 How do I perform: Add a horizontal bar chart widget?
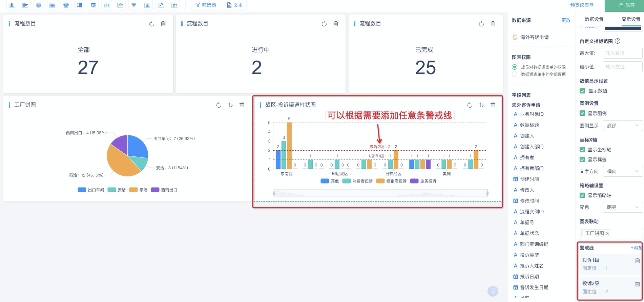pos(25,5)
